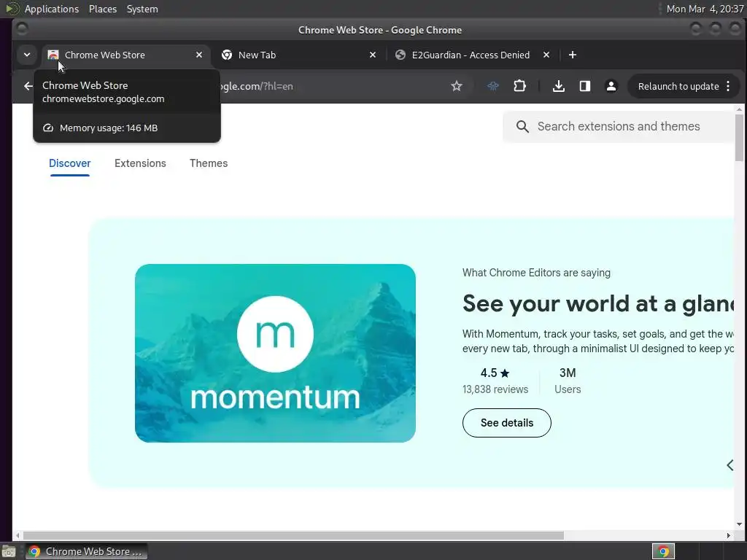747x560 pixels.
Task: Open the Places menu
Action: tap(102, 9)
